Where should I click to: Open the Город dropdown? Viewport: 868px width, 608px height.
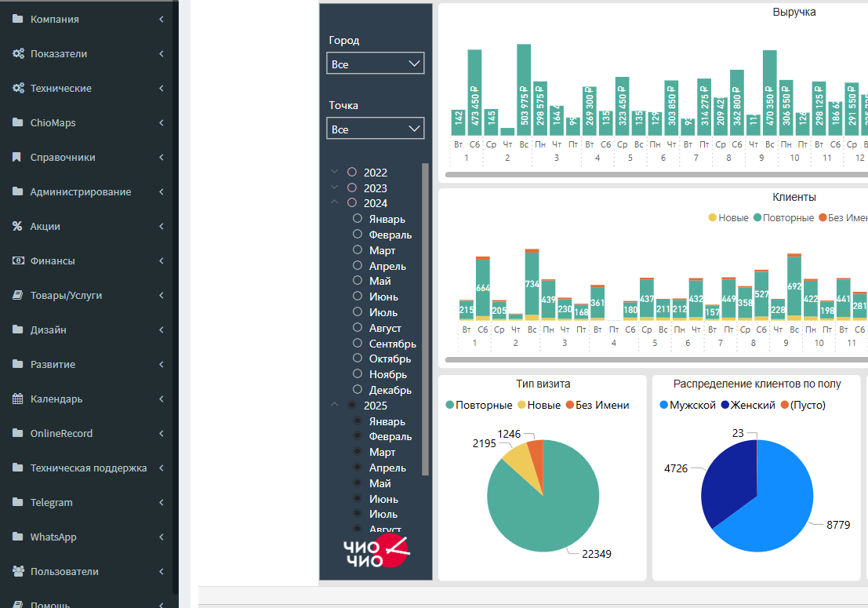(x=376, y=64)
